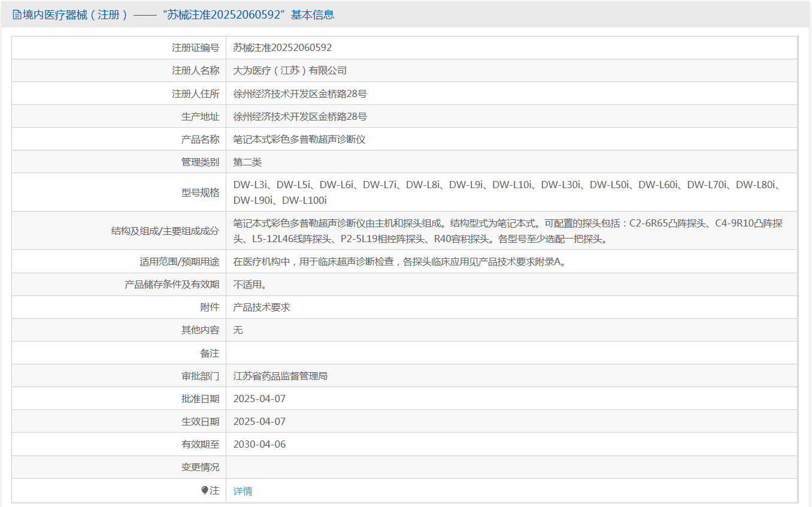This screenshot has height=507, width=812.
Task: Click 江苏省药品监督管理局 approval department
Action: [280, 376]
